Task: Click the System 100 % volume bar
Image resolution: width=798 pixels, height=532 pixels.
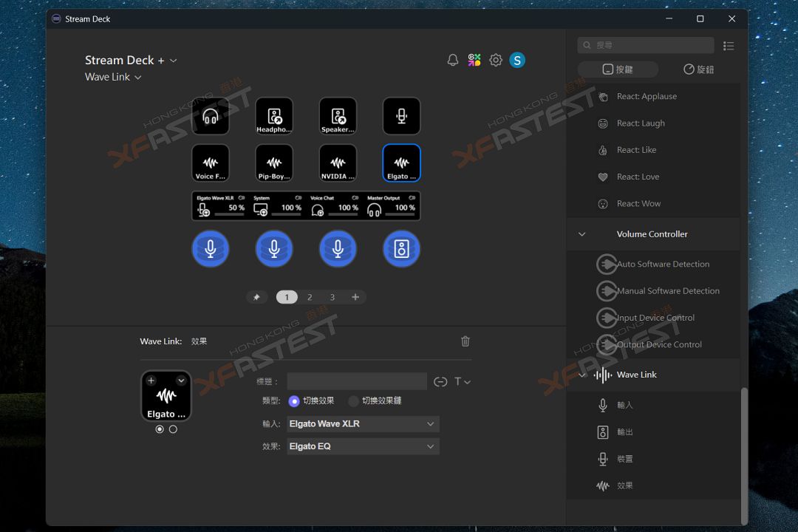Action: pos(287,215)
